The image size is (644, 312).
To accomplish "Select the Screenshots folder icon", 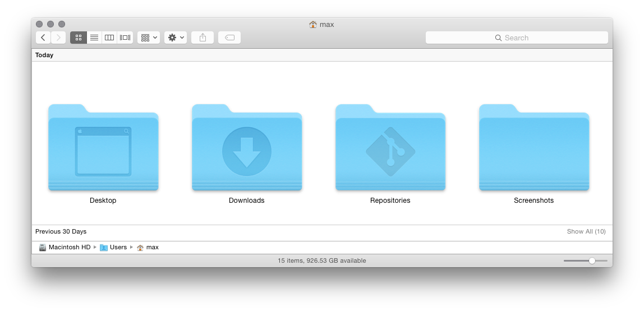I will (534, 147).
